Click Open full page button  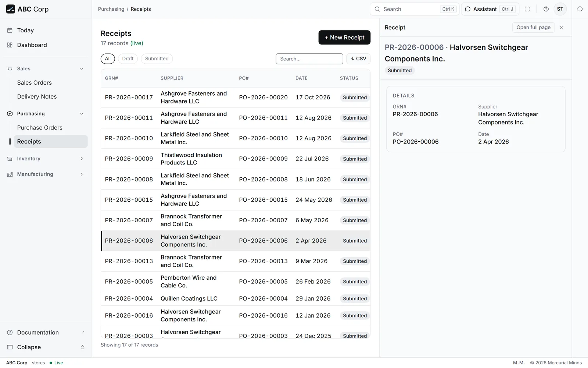(x=533, y=28)
